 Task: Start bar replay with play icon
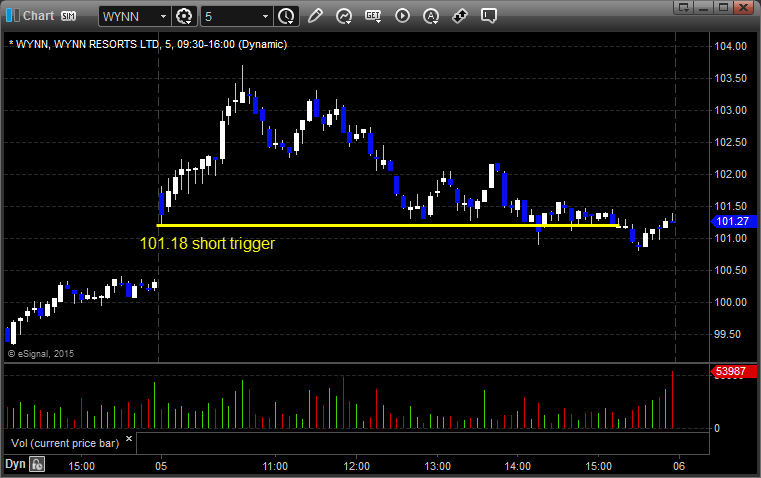pyautogui.click(x=402, y=16)
